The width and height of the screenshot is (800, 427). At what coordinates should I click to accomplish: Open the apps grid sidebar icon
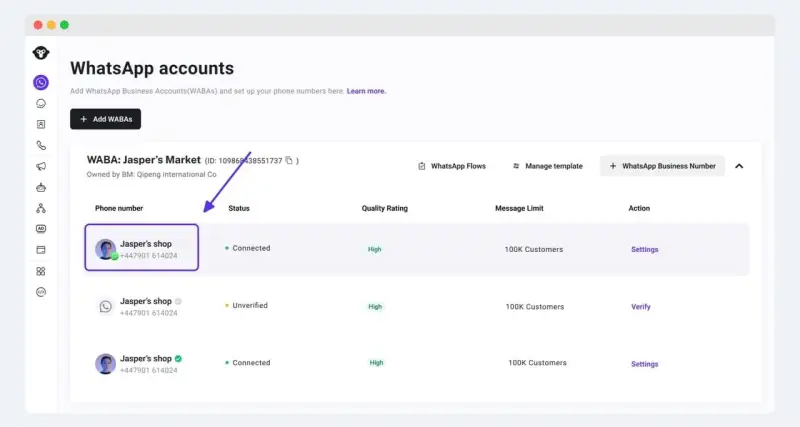point(41,271)
